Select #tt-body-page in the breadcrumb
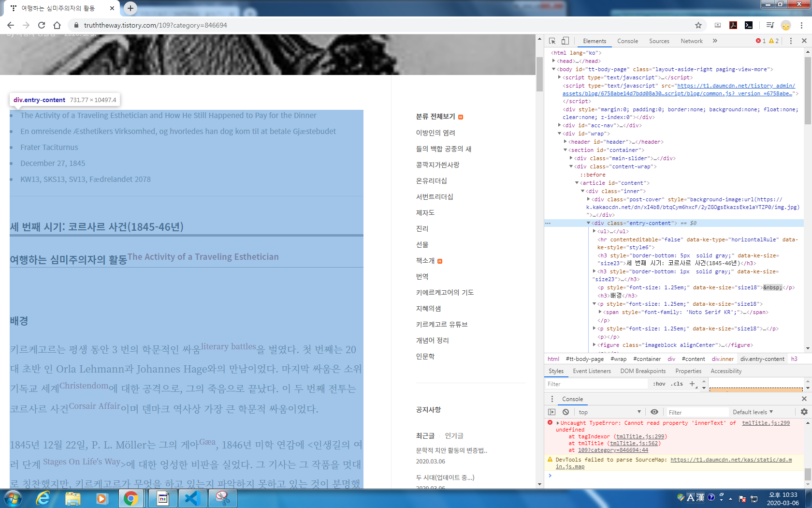Screen dimensions: 812x508 (x=585, y=359)
